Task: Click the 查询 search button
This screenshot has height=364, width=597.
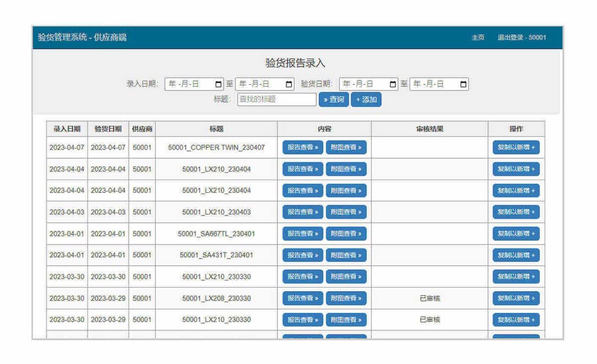Action: pos(333,99)
